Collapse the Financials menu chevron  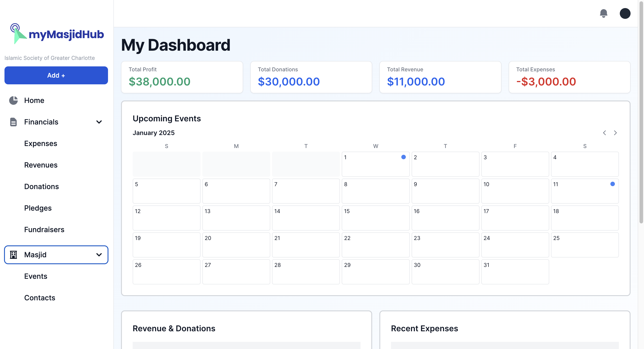[x=99, y=122]
